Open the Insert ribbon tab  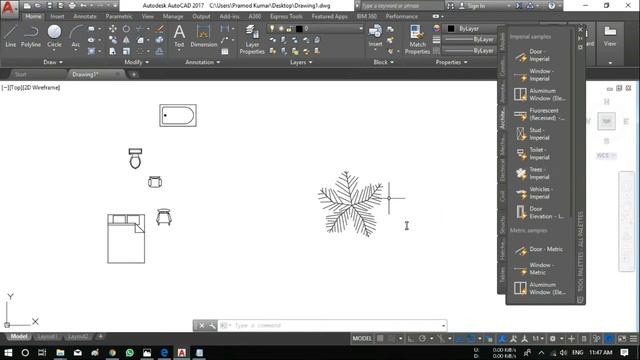[57, 16]
